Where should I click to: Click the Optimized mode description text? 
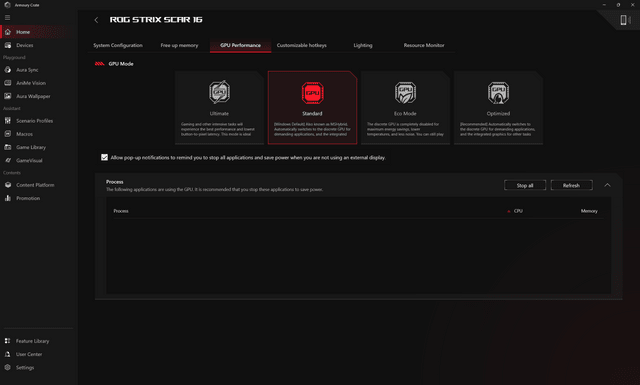498,129
